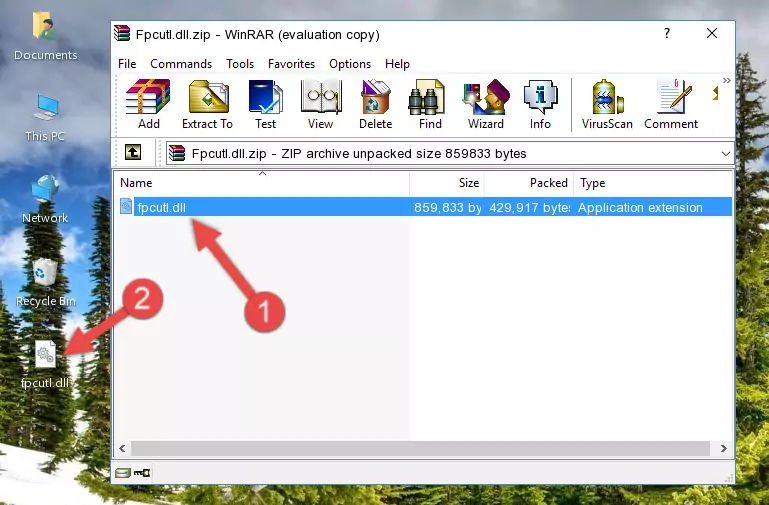Click the 429,917 packed size cell

530,207
